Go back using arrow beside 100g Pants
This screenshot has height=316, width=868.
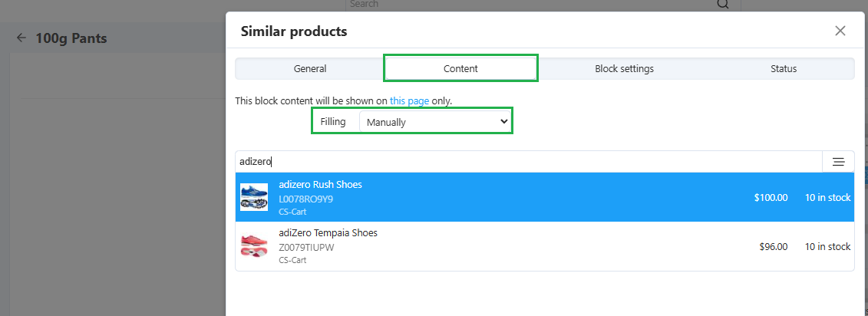tap(21, 38)
